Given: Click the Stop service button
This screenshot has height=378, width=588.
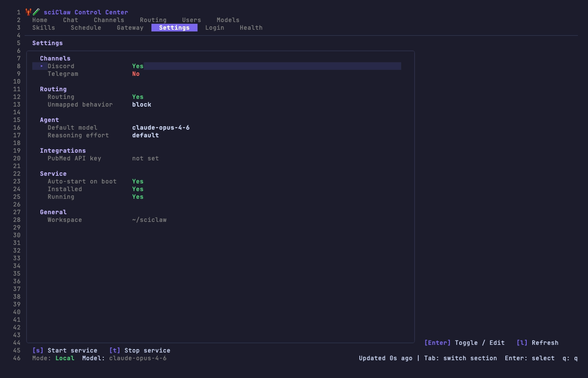Looking at the screenshot, I should [x=140, y=350].
